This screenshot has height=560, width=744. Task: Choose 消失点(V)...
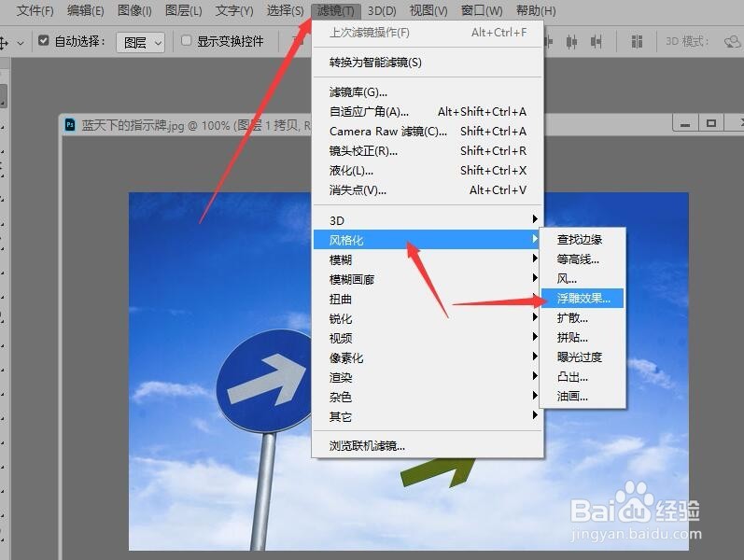(428, 189)
